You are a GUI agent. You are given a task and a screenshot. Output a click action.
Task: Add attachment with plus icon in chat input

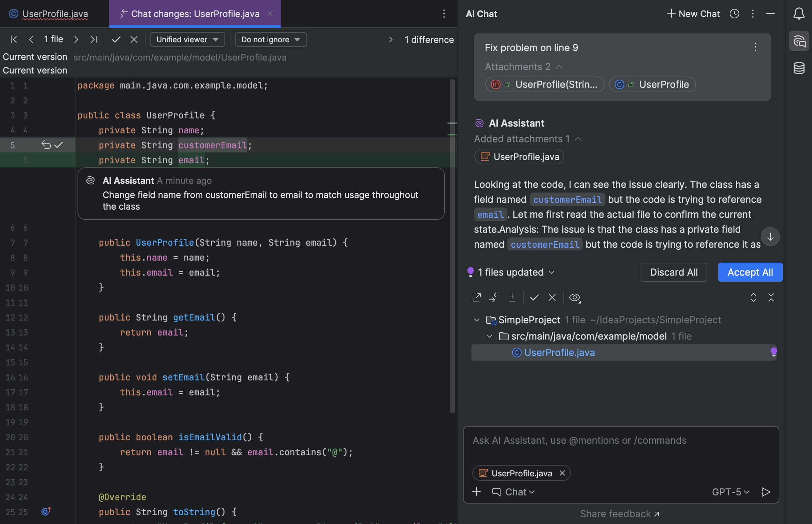point(476,492)
